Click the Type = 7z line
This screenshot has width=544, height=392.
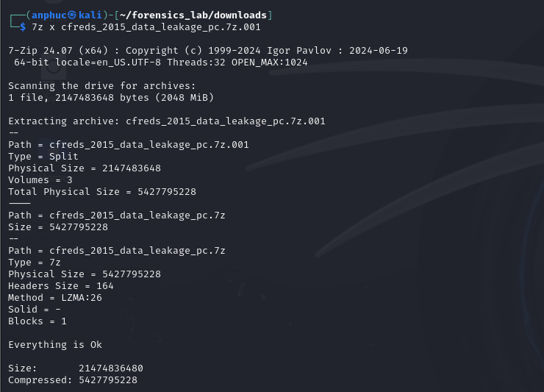pos(35,263)
